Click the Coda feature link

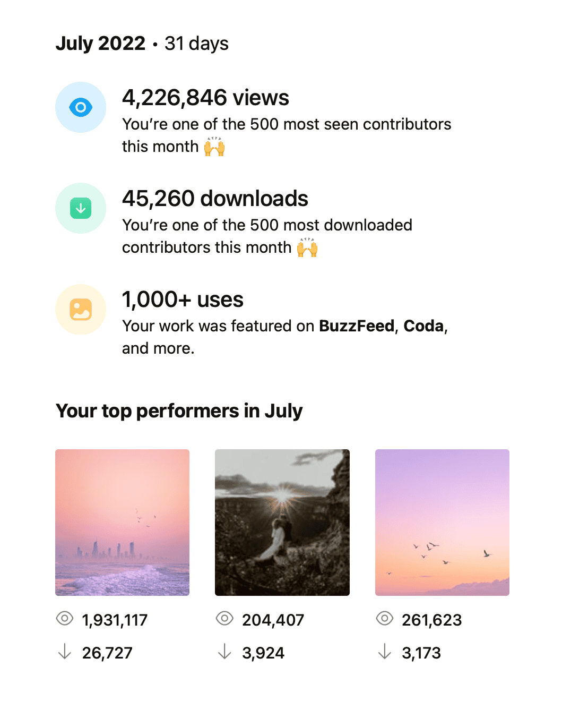[423, 326]
